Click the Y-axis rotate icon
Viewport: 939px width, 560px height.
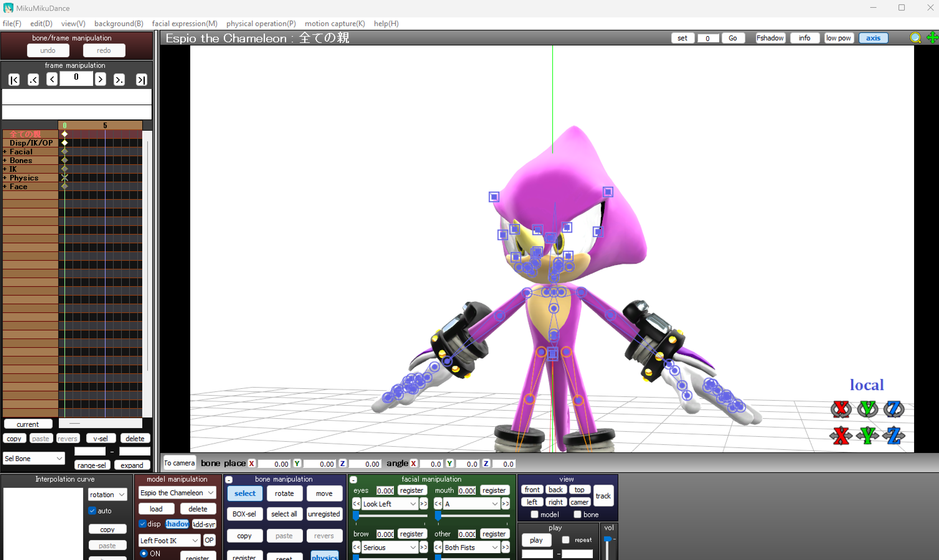coord(867,409)
